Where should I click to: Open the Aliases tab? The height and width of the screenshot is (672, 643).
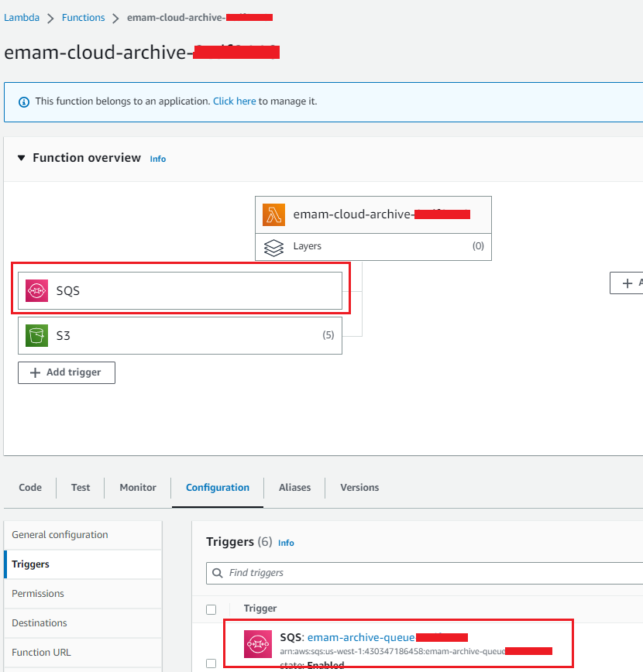(x=294, y=488)
